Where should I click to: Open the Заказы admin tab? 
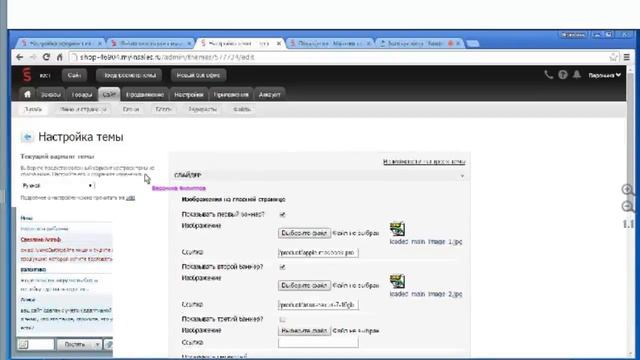coord(51,95)
